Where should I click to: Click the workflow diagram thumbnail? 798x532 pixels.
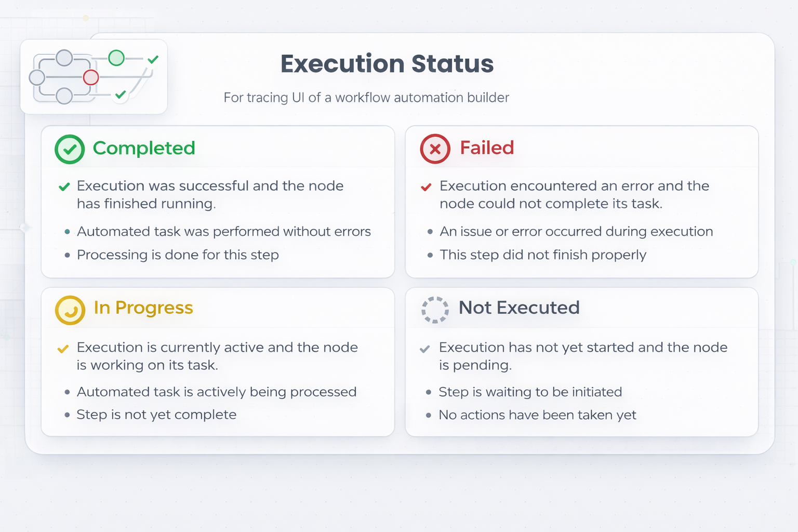click(94, 77)
